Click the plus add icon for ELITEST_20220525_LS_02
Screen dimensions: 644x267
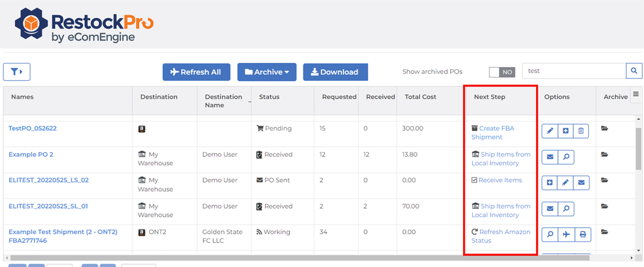pyautogui.click(x=550, y=183)
